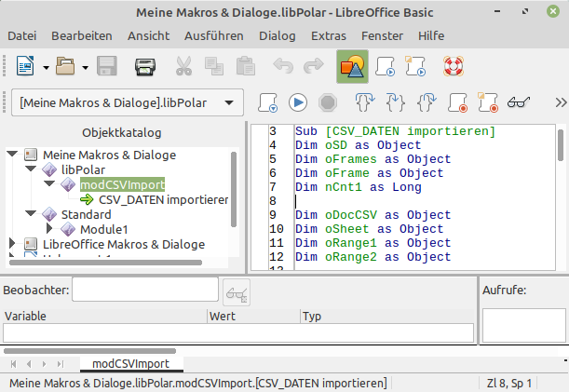569x392 pixels.
Task: Click the Procedure Step (step over) icon
Action: 365,102
